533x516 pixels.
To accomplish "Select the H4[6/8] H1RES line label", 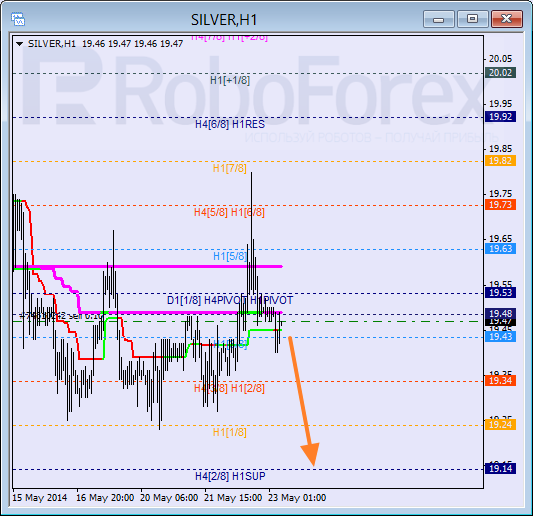I will tap(230, 124).
